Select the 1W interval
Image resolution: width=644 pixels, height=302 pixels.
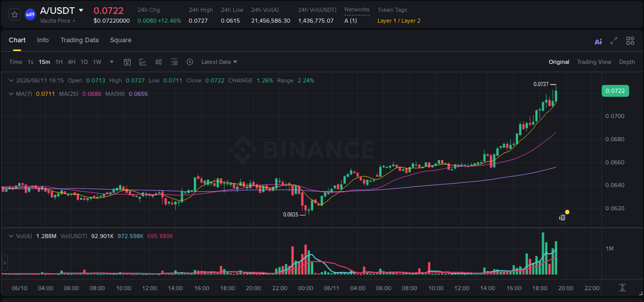(97, 62)
